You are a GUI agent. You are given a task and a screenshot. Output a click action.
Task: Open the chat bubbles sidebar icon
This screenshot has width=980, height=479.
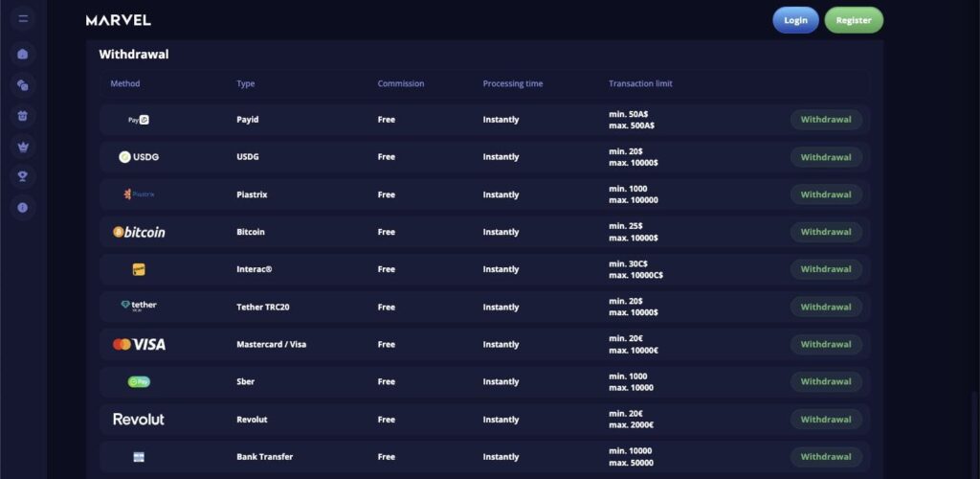coord(23,85)
